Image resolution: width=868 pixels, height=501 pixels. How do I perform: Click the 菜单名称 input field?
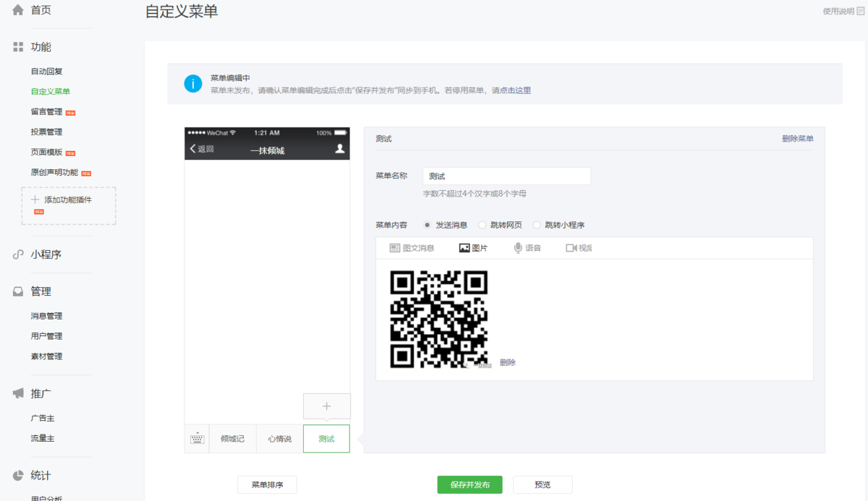pyautogui.click(x=506, y=176)
